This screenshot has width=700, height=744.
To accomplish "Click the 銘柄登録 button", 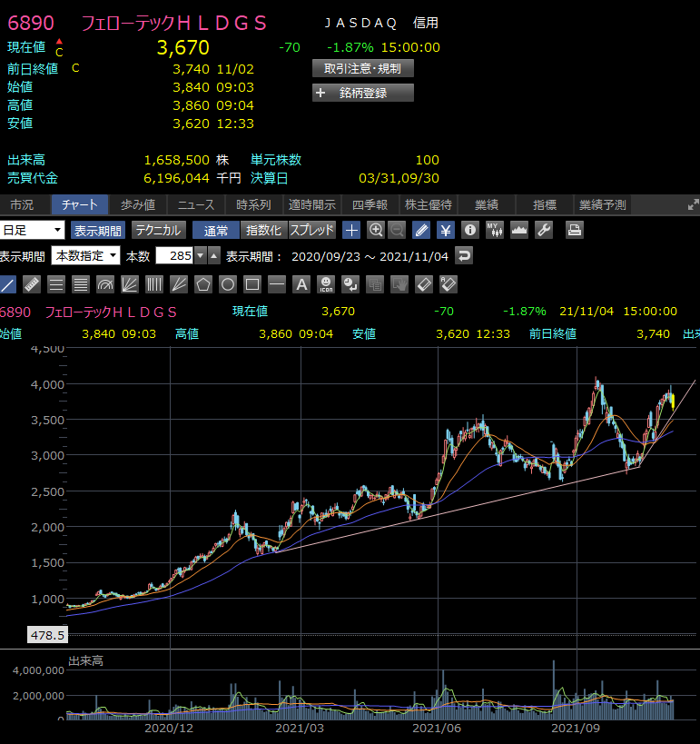I will point(362,93).
